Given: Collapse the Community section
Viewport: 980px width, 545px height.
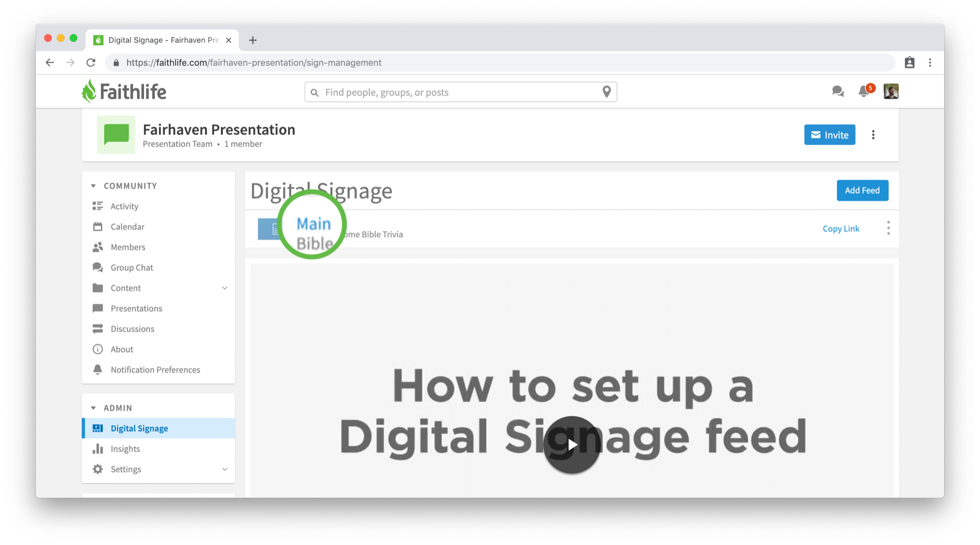Looking at the screenshot, I should (x=94, y=186).
